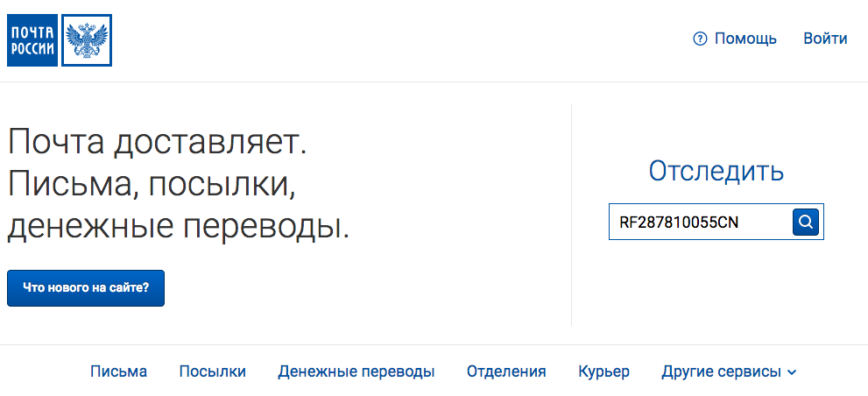Select the Курьер menu item
Image resolution: width=868 pixels, height=396 pixels.
click(604, 371)
